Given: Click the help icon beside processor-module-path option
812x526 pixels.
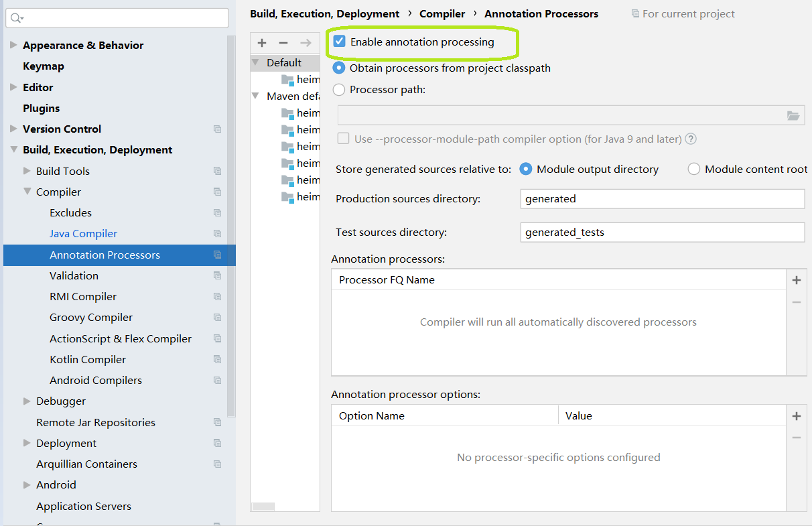Looking at the screenshot, I should point(691,139).
